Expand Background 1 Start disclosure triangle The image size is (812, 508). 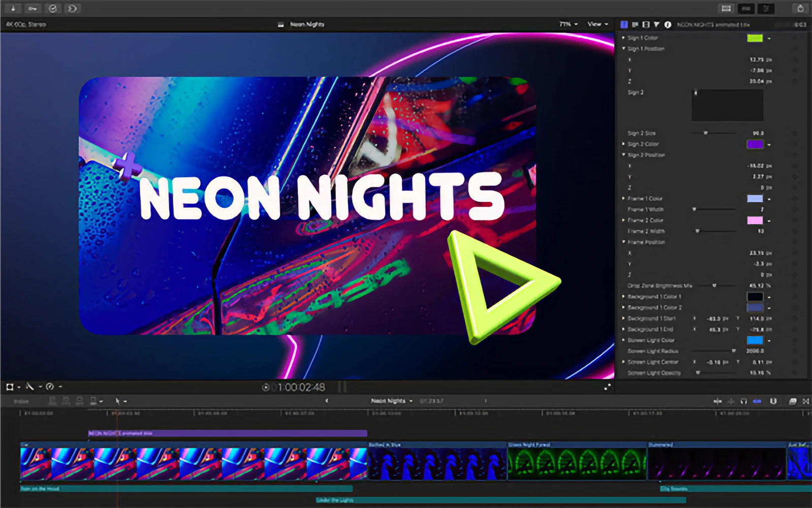pos(624,319)
